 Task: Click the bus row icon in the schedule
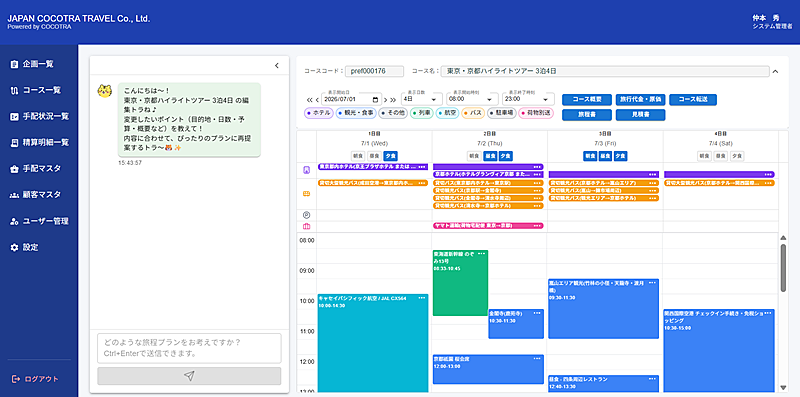(x=307, y=194)
